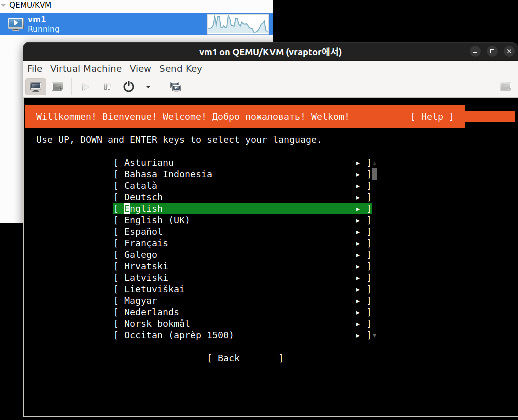Click the scroll-up arrow of language list

pyautogui.click(x=375, y=163)
